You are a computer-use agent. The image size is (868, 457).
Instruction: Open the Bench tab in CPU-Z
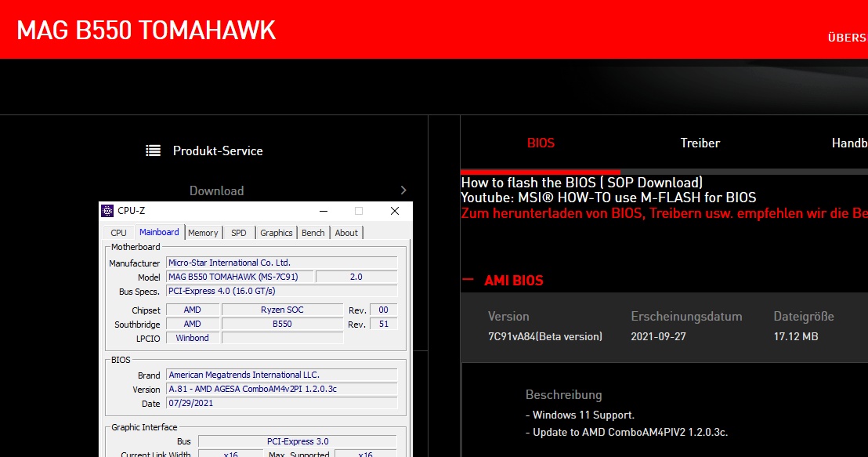tap(313, 233)
